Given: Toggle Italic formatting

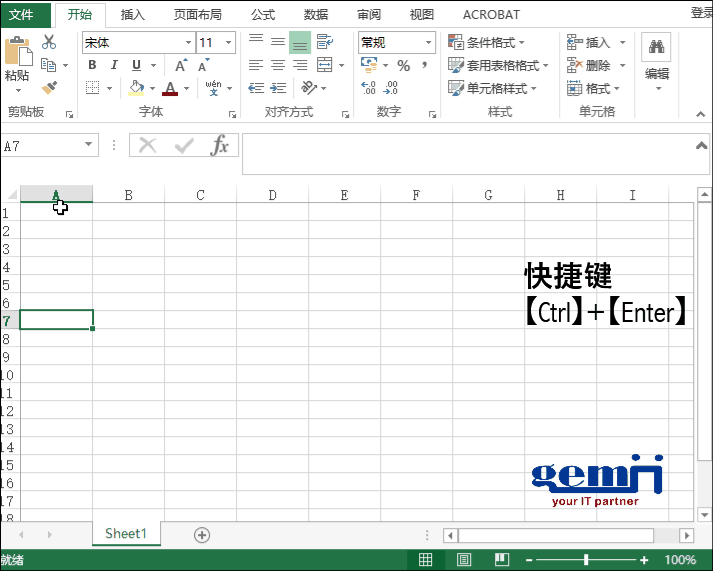Looking at the screenshot, I should tap(114, 66).
